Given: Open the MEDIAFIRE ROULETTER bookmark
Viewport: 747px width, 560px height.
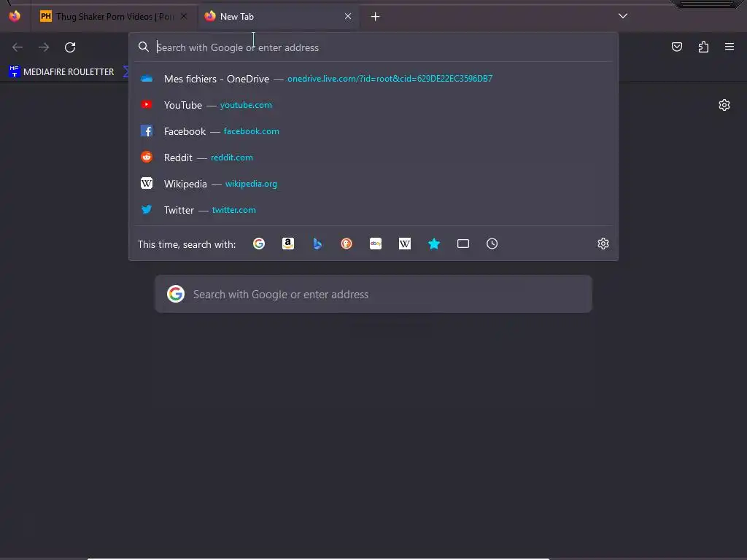Looking at the screenshot, I should (x=61, y=72).
